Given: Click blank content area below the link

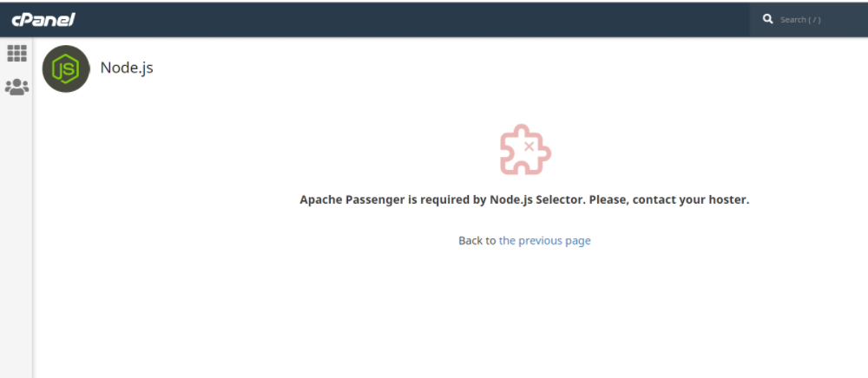Looking at the screenshot, I should click(x=521, y=321).
